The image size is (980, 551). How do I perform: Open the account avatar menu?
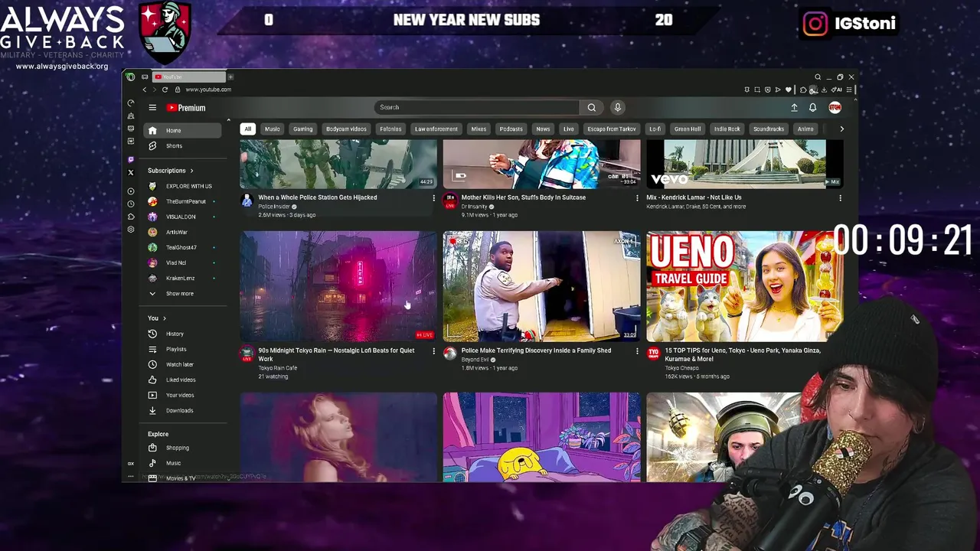[x=835, y=108]
